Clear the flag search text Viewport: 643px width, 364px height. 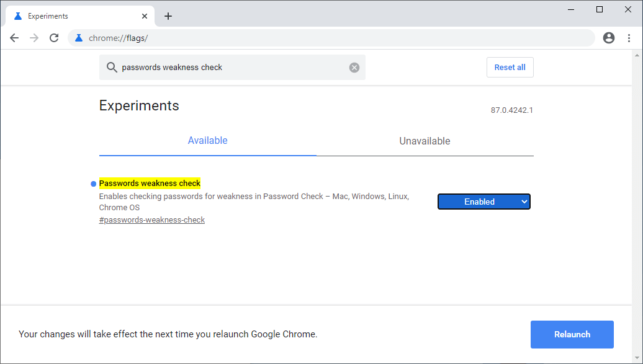point(354,68)
